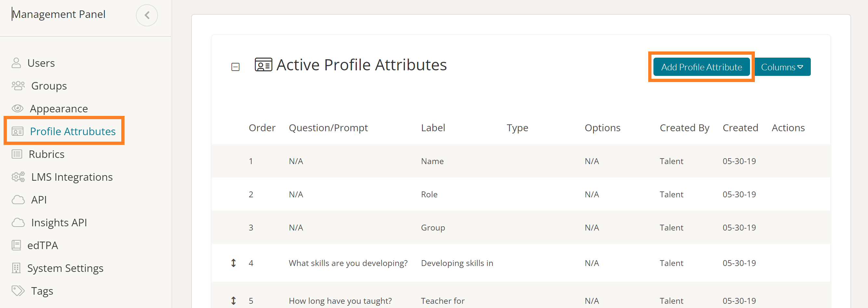This screenshot has height=308, width=868.
Task: Collapse the Active Profile Attributes section
Action: (x=236, y=67)
